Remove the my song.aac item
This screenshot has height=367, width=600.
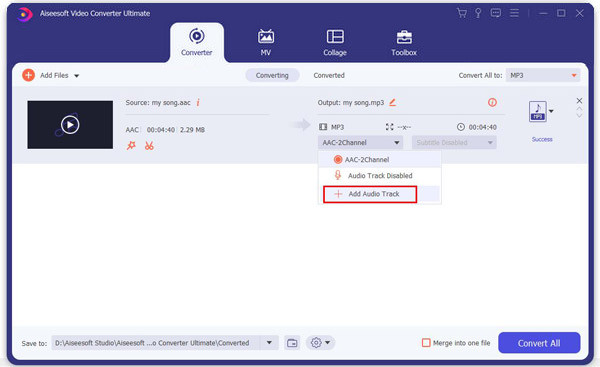click(x=579, y=101)
